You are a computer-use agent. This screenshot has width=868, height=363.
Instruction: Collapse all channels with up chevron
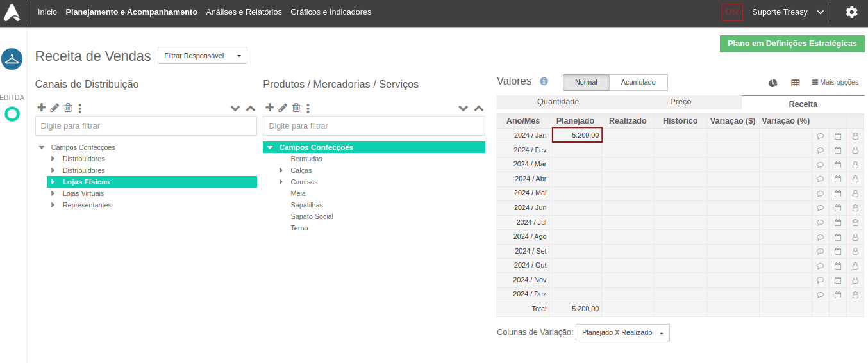[x=251, y=109]
